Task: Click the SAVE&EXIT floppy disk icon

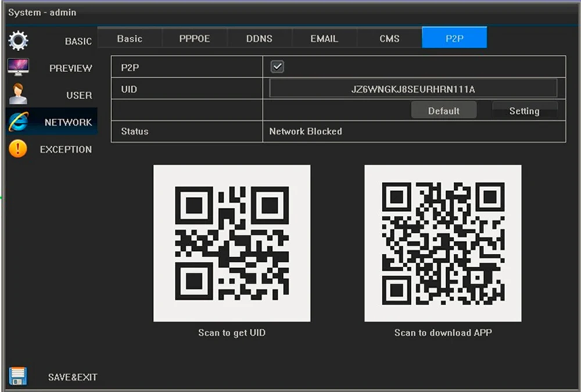Action: [x=18, y=376]
